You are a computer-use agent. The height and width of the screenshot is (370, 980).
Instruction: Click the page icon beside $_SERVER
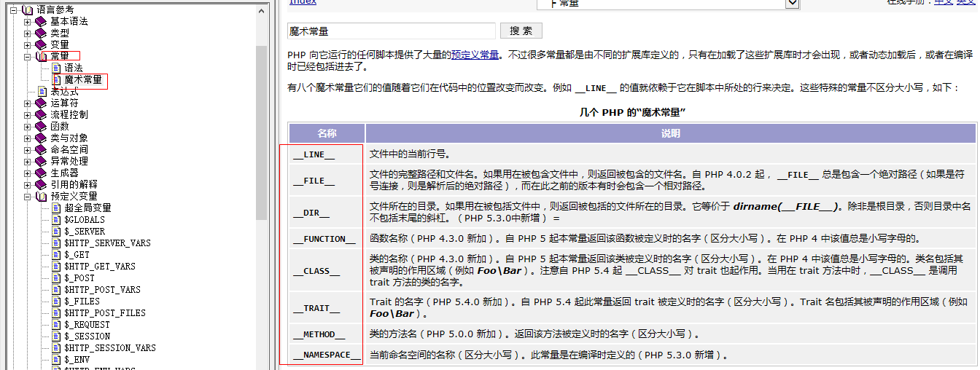point(56,232)
